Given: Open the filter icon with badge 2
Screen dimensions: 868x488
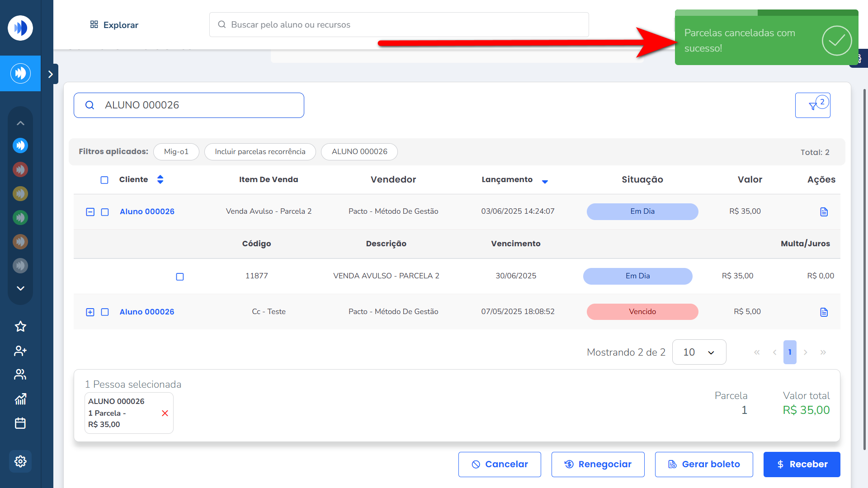Looking at the screenshot, I should coord(812,105).
